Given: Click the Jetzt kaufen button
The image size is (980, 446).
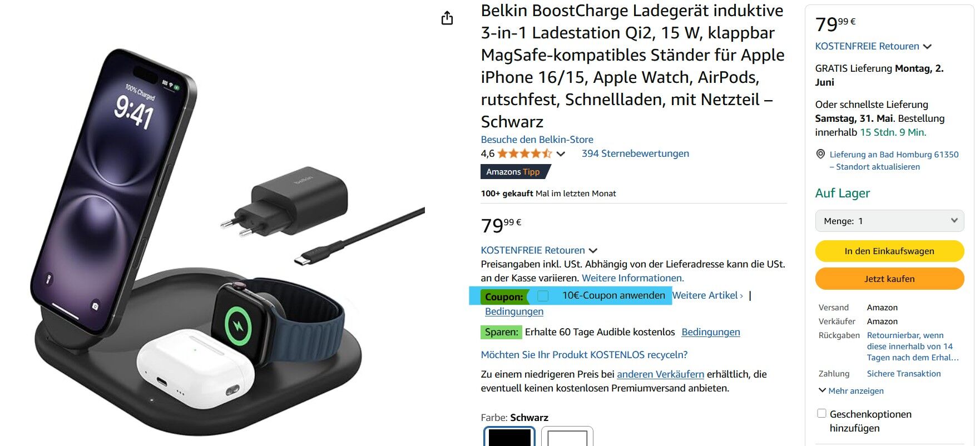Looking at the screenshot, I should [x=889, y=279].
